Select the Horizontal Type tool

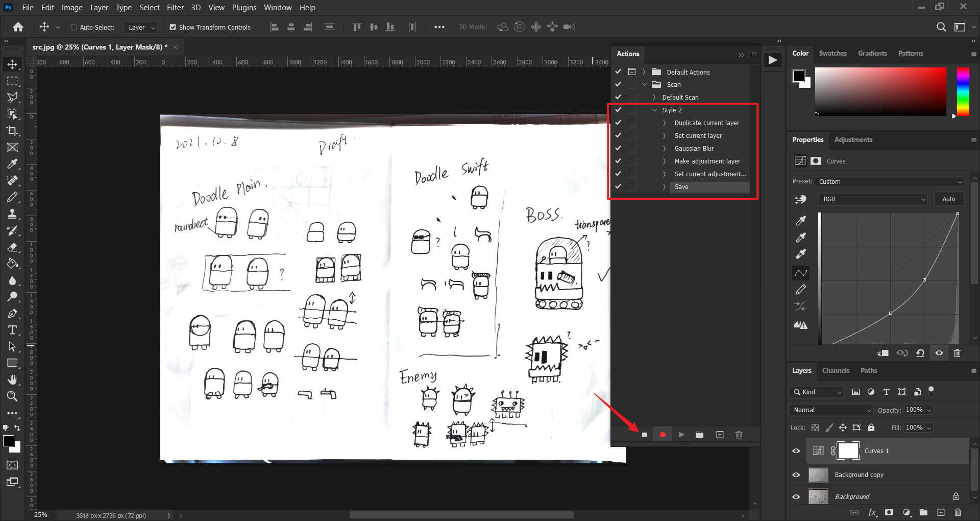click(12, 330)
